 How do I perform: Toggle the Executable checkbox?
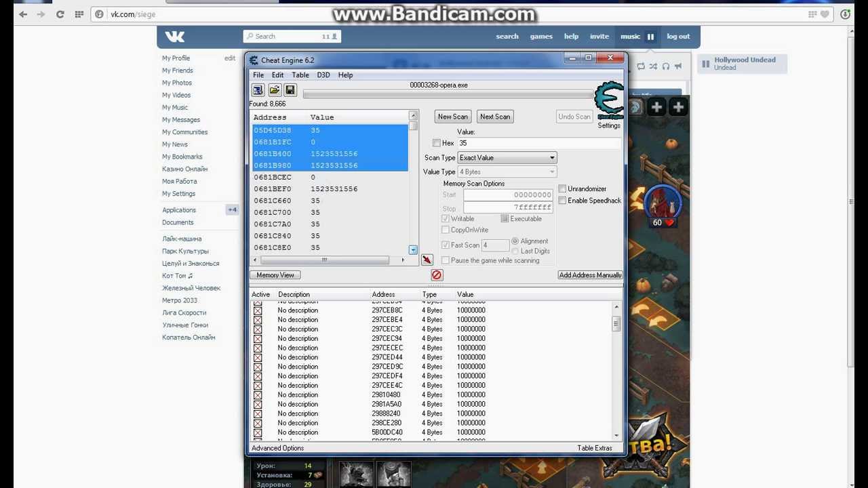pos(505,218)
